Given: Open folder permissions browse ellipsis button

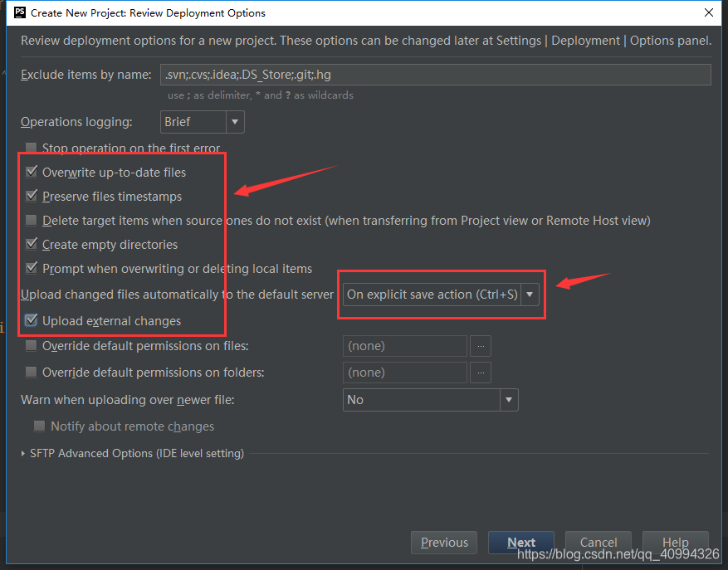Looking at the screenshot, I should pyautogui.click(x=481, y=373).
